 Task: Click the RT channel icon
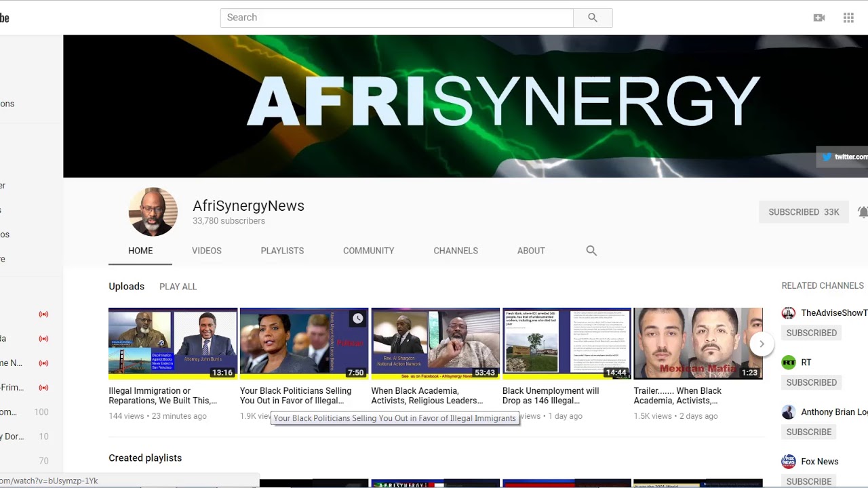coord(789,363)
